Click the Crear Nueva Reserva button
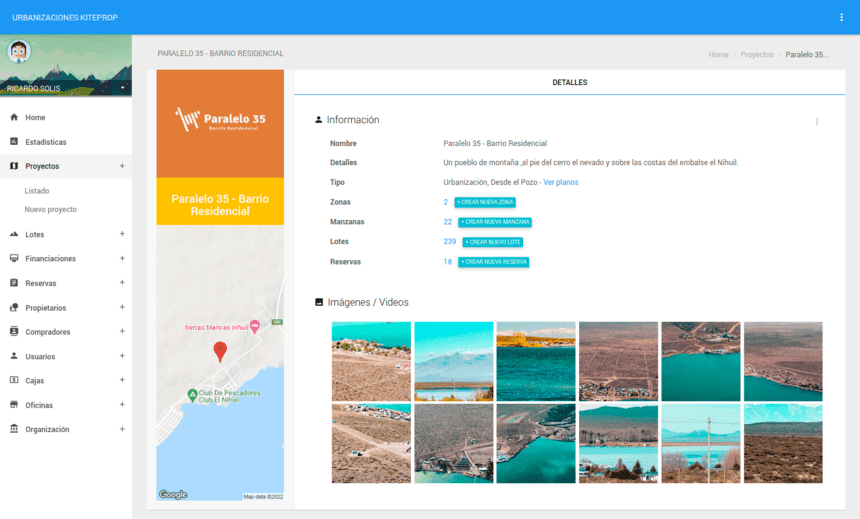Viewport: 860px width, 519px height. click(x=494, y=262)
